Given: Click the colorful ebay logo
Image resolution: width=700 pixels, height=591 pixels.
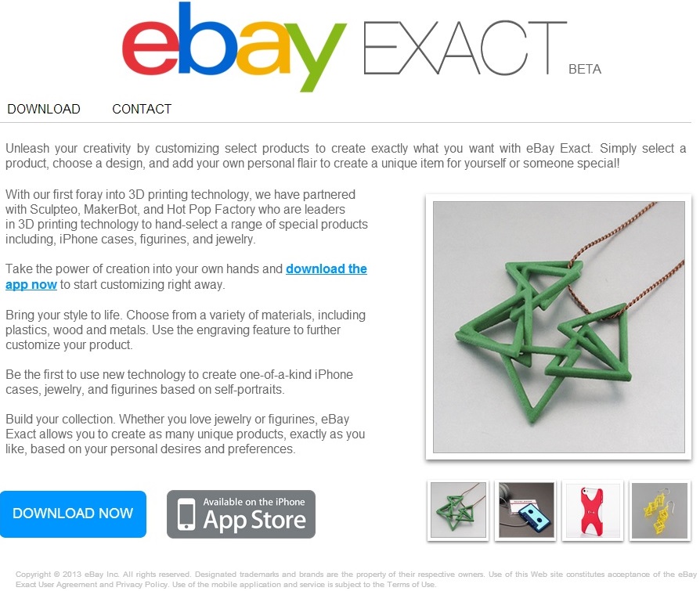Looking at the screenshot, I should click(234, 47).
